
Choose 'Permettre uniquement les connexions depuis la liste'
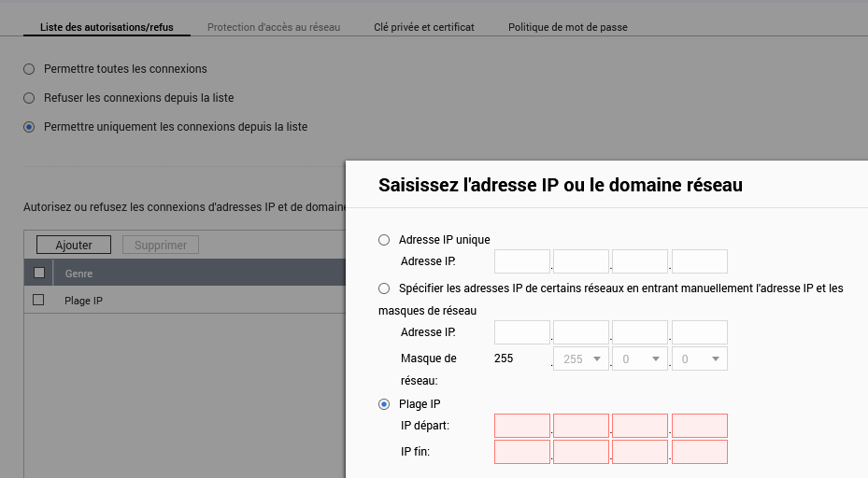tap(29, 127)
